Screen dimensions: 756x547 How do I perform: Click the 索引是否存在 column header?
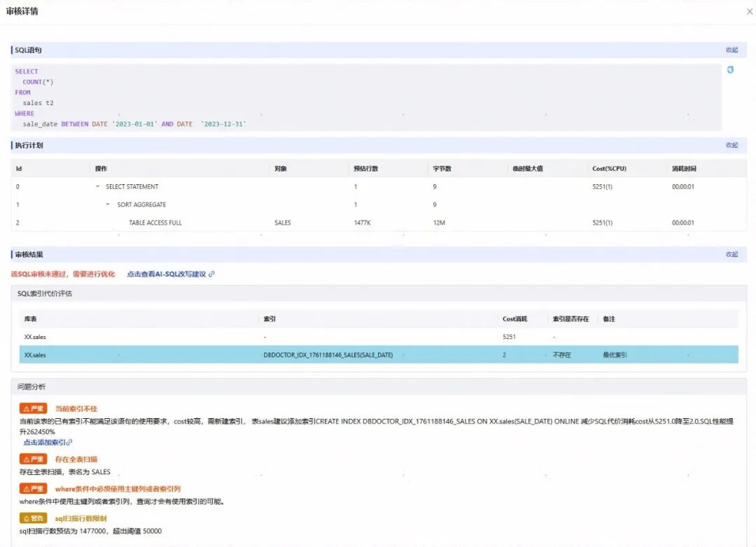point(571,319)
